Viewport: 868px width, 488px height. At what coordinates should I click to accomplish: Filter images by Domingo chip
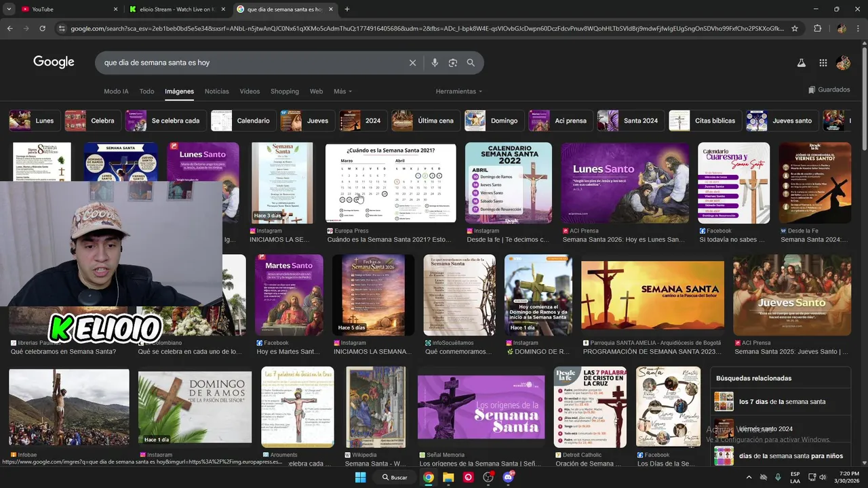coord(494,121)
